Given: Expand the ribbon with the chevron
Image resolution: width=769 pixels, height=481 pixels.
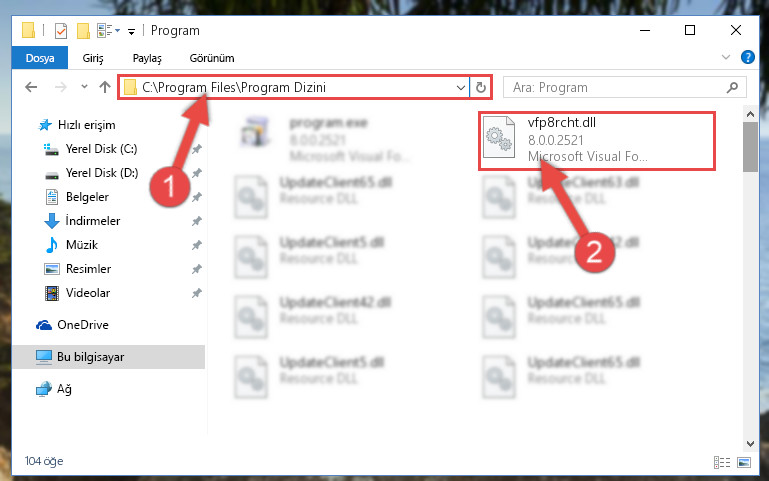Looking at the screenshot, I should pyautogui.click(x=726, y=57).
